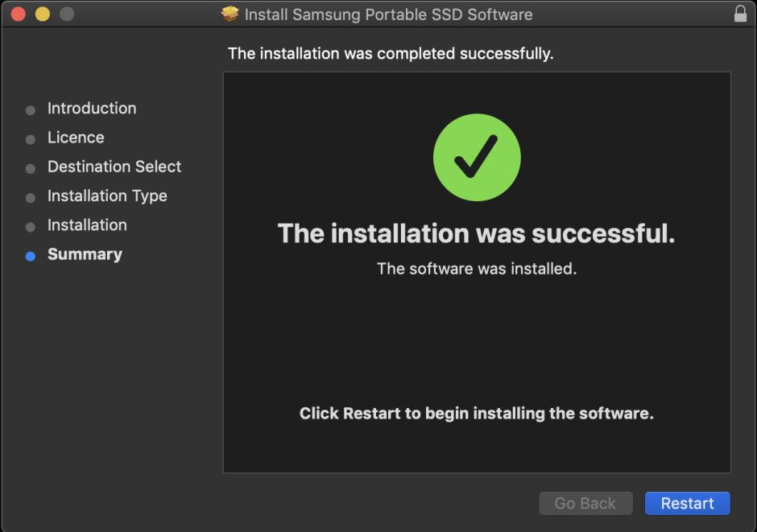Select the Installation step in the sidebar
The width and height of the screenshot is (757, 532).
pos(87,225)
